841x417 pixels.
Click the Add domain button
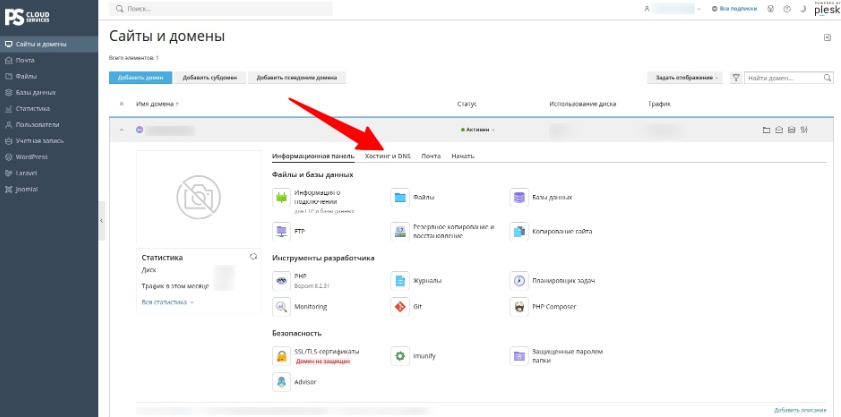[x=141, y=78]
